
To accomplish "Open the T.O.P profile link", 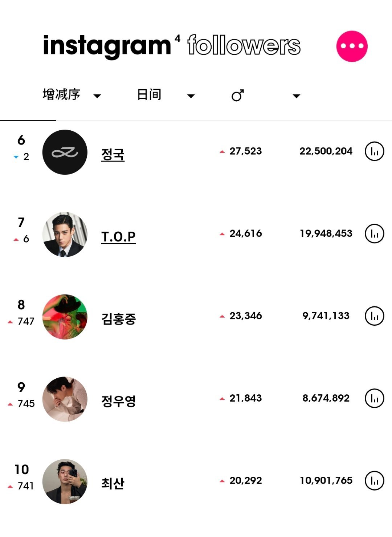I will [x=118, y=237].
